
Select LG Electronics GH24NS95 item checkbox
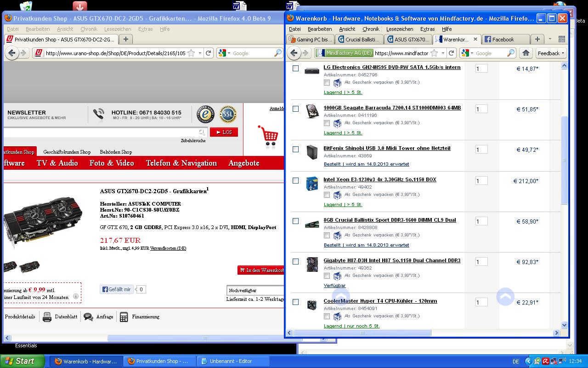pos(296,68)
